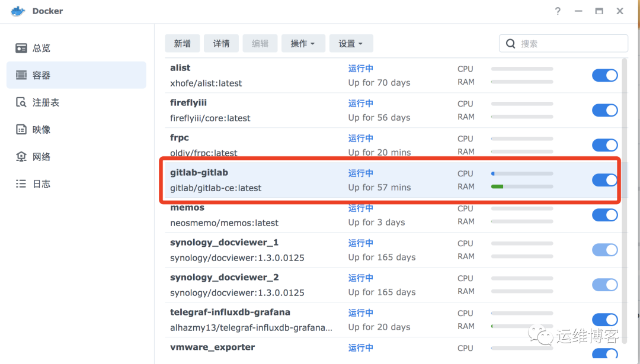Toggle synology_docviewer_2 switch
This screenshot has height=364, width=640.
click(x=605, y=285)
